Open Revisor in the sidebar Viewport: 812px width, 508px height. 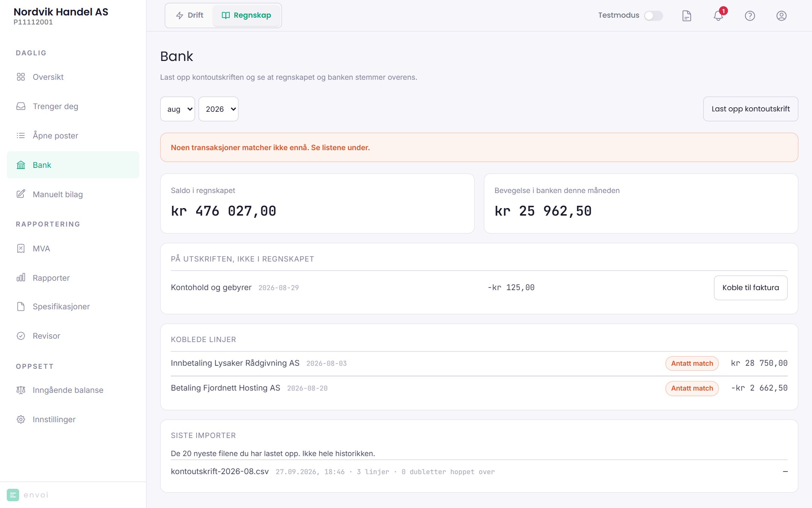click(x=73, y=336)
